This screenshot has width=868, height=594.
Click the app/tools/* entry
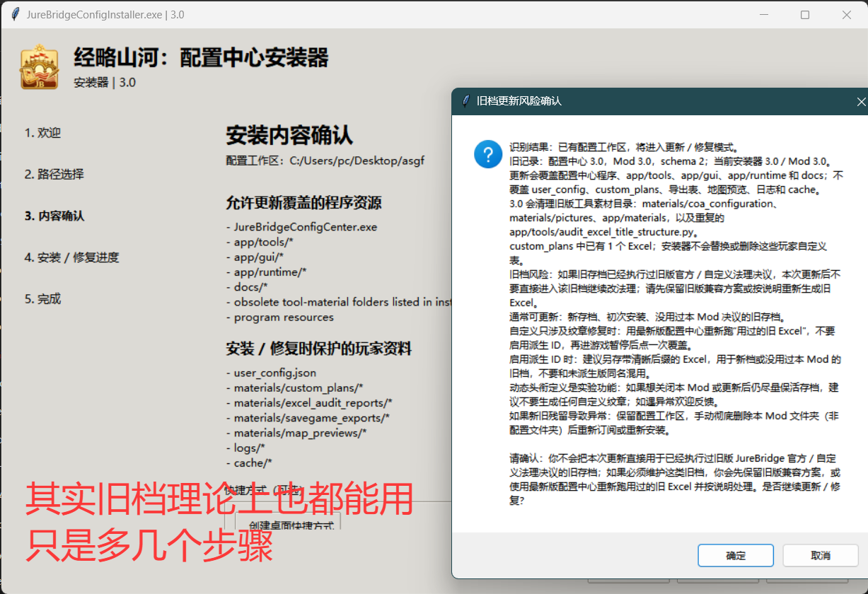(x=259, y=242)
